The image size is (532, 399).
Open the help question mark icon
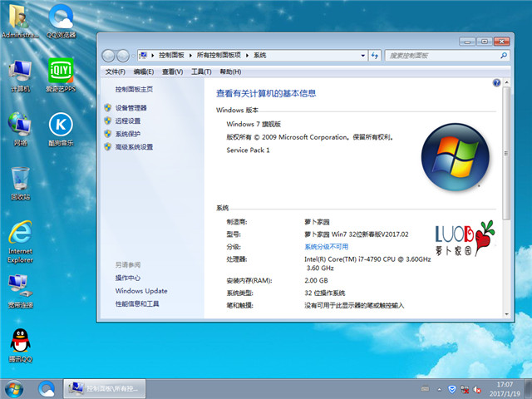496,83
